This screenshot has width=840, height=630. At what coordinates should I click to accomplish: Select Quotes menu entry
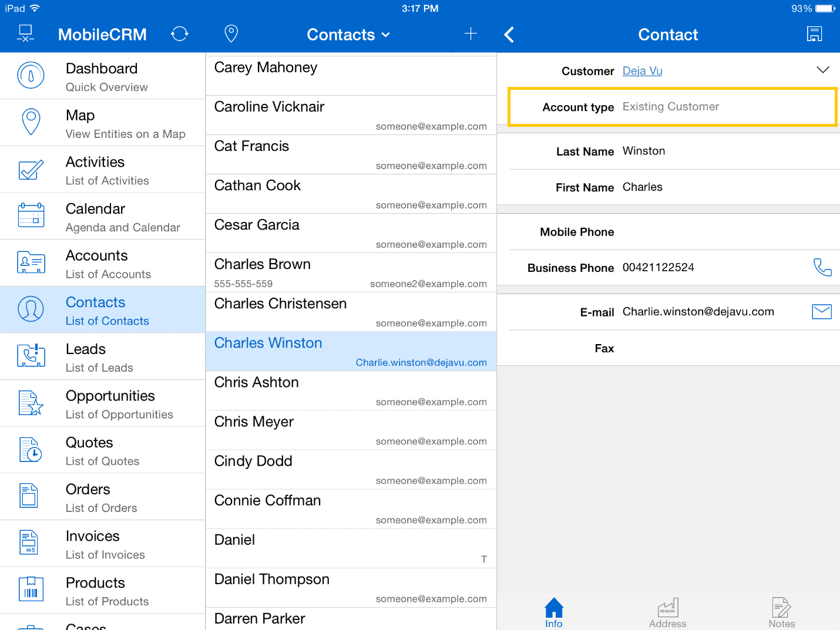point(102,450)
